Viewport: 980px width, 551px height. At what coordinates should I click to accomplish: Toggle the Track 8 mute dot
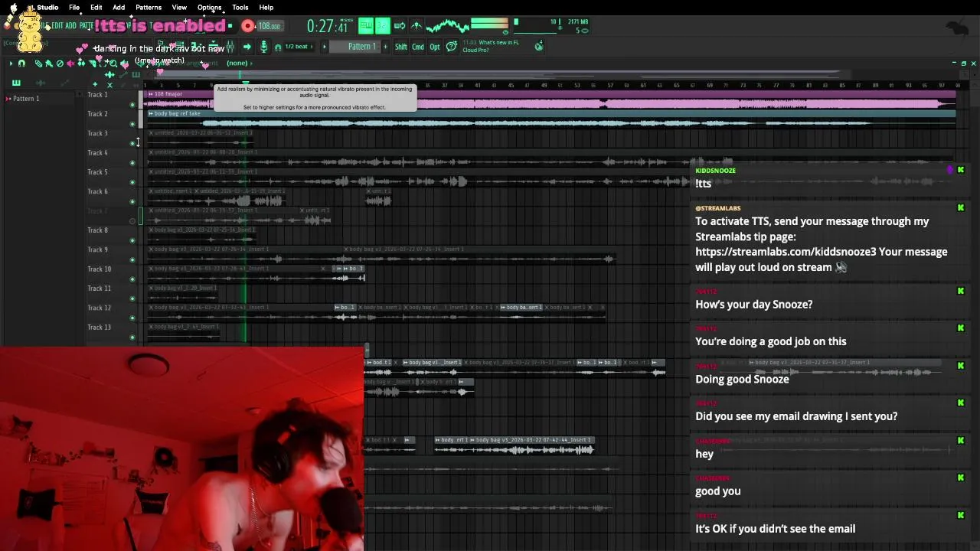(x=132, y=240)
